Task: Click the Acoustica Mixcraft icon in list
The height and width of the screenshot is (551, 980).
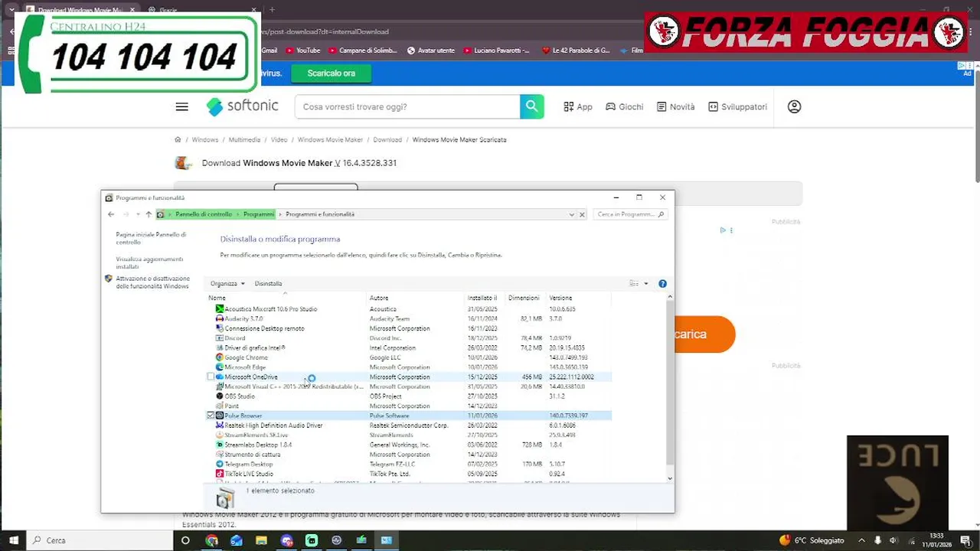Action: tap(220, 309)
